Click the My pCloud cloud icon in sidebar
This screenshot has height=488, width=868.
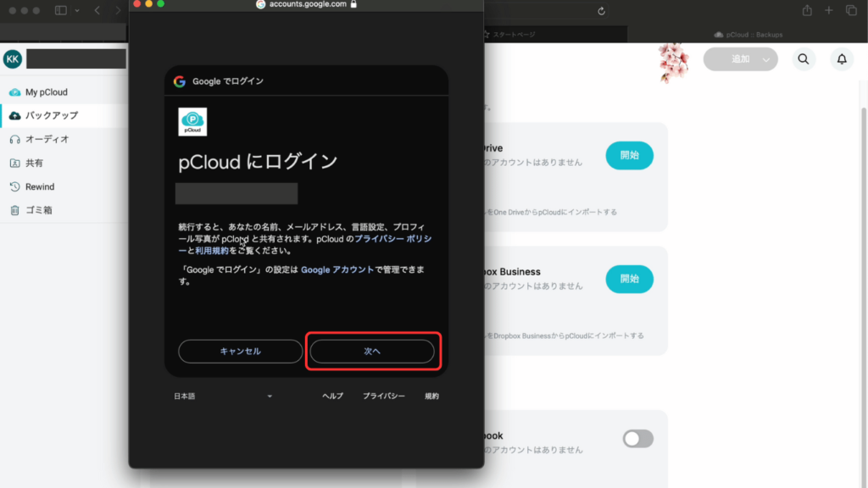pyautogui.click(x=15, y=92)
